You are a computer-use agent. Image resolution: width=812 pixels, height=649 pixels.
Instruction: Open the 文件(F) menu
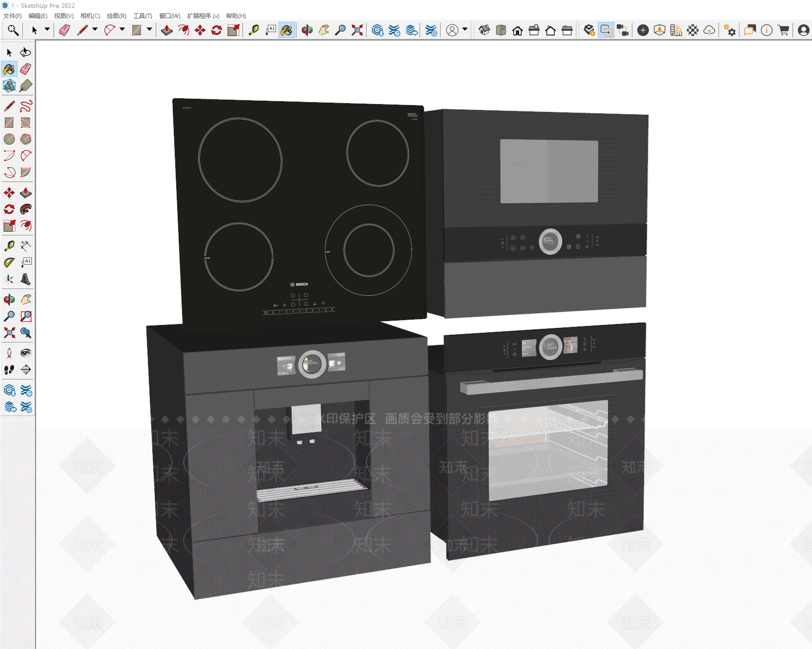point(12,16)
